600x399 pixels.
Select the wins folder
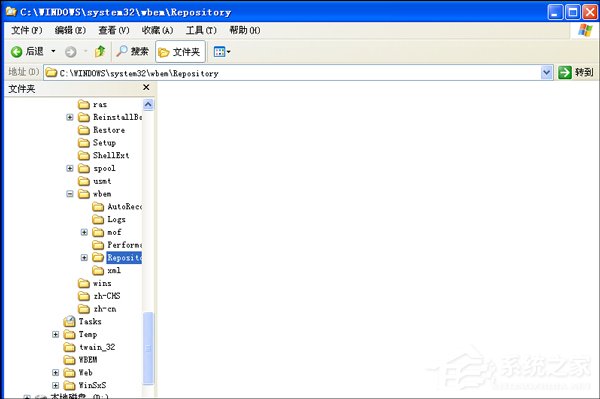point(95,283)
